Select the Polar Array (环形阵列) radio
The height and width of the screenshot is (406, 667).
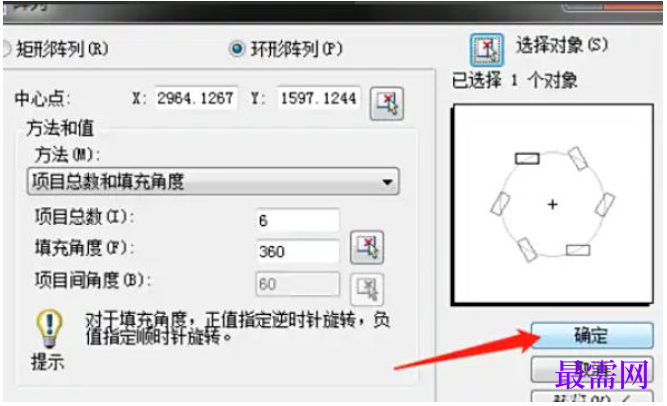click(x=237, y=49)
